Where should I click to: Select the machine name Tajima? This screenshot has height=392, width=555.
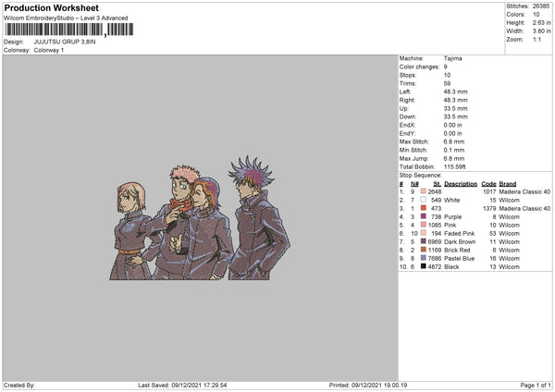tap(452, 58)
